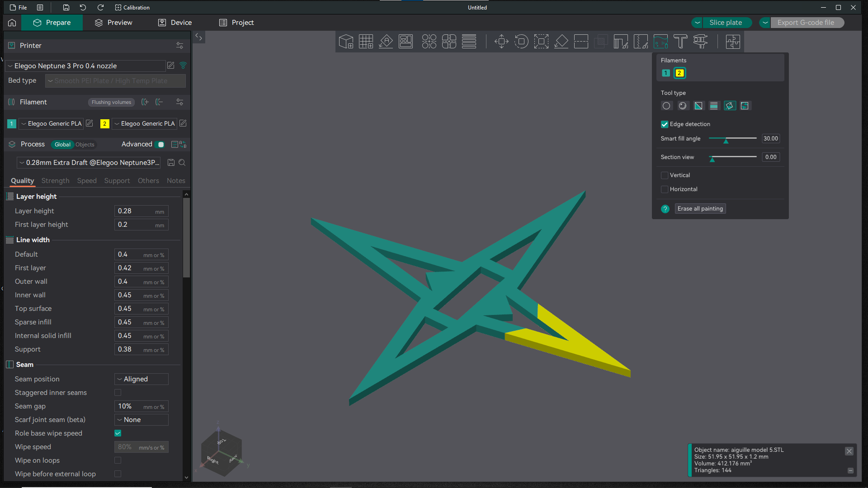Screen dimensions: 868x488
Task: Select the Rotate tool
Action: [x=521, y=41]
